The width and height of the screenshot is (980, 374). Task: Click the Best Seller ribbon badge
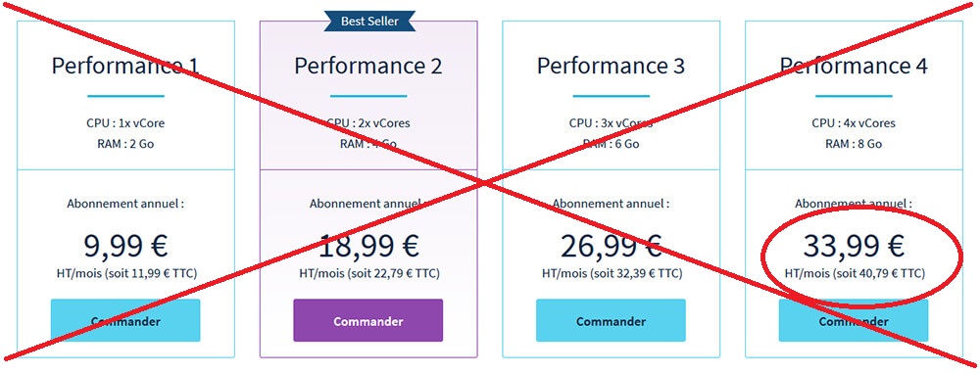(369, 21)
